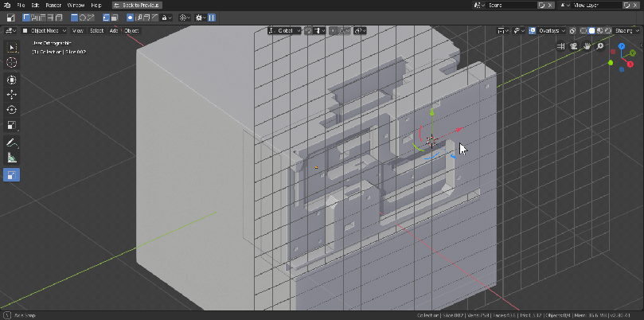Open the Global transform orientation dropdown

(284, 31)
